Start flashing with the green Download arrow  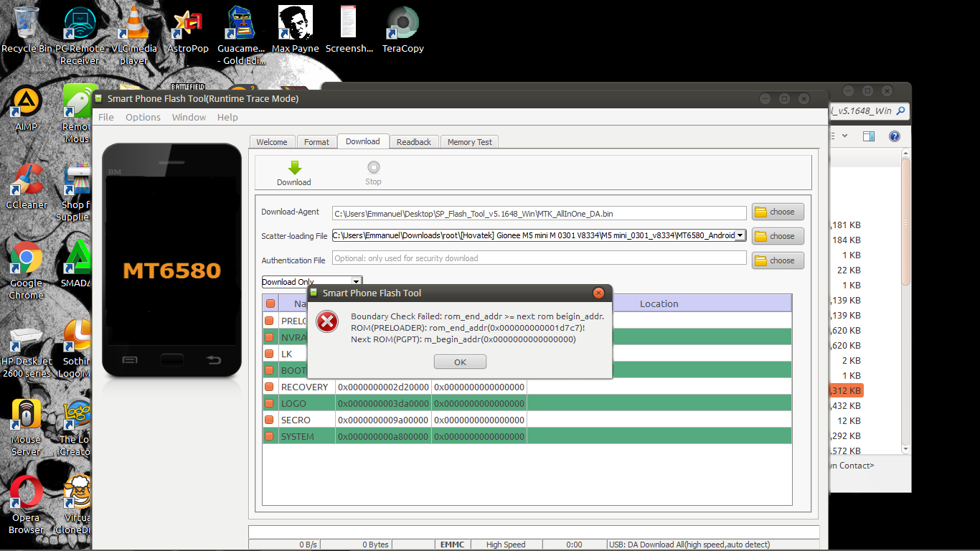(294, 173)
